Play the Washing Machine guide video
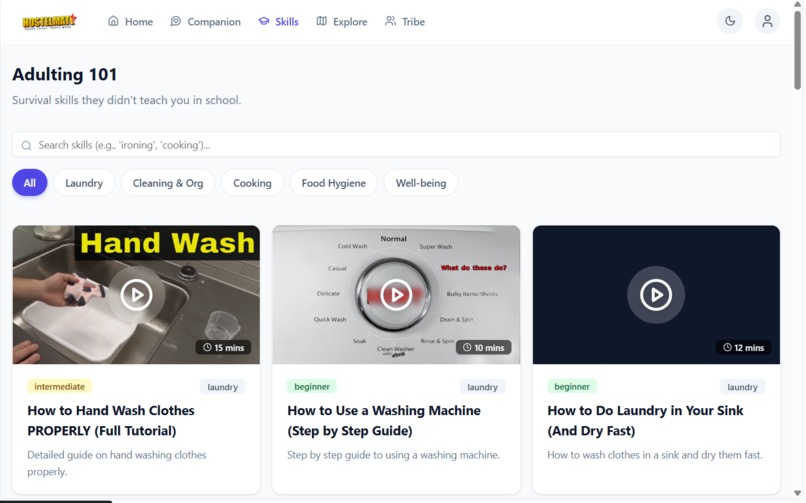The image size is (806, 503). (396, 295)
